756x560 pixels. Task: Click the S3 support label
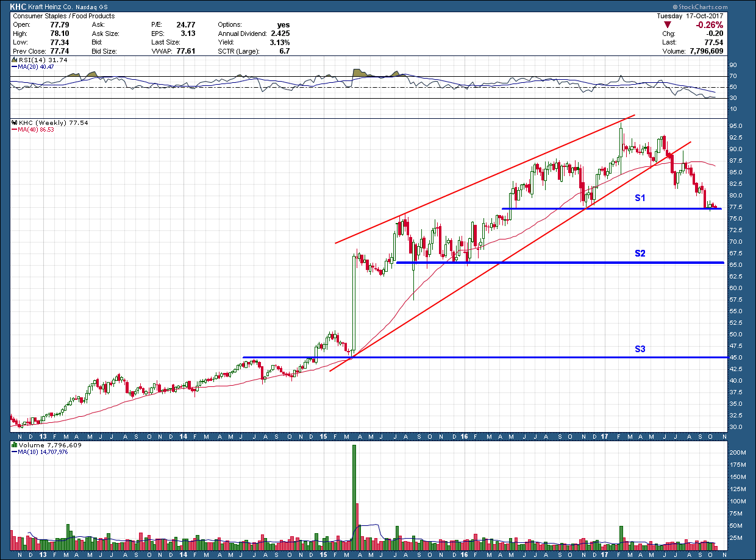(x=640, y=349)
